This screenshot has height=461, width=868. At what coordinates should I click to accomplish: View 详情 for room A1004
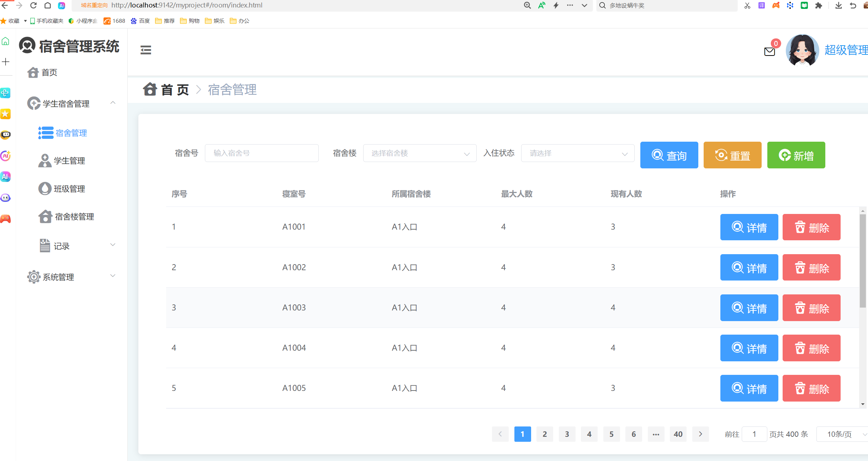click(749, 348)
